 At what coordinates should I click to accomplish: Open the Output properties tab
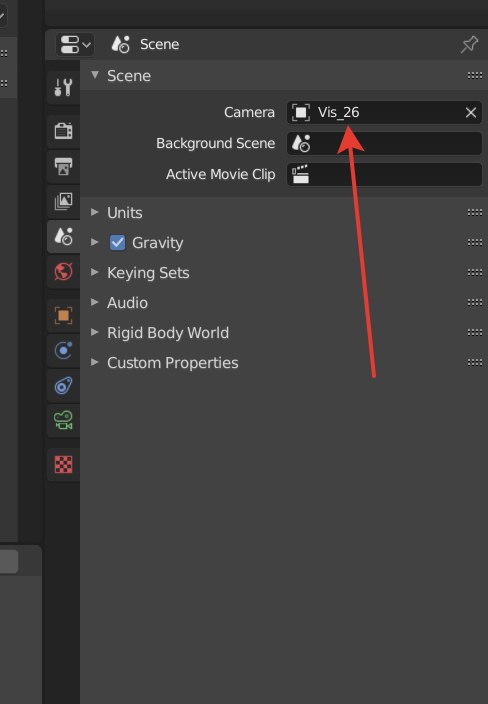coord(63,166)
